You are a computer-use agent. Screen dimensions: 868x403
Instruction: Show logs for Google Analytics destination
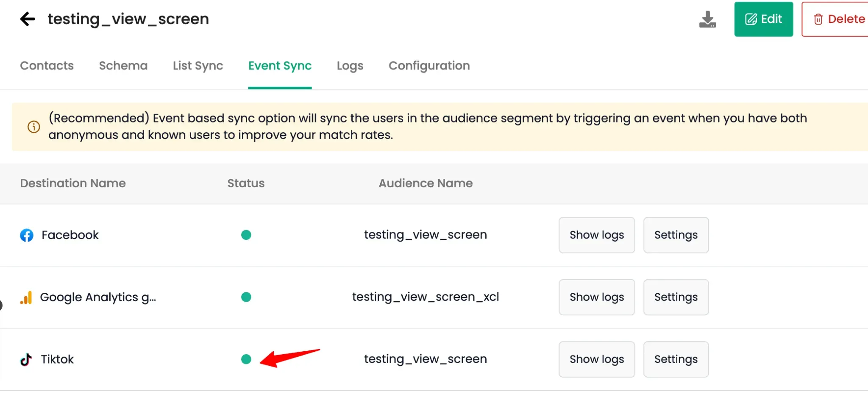(x=597, y=297)
